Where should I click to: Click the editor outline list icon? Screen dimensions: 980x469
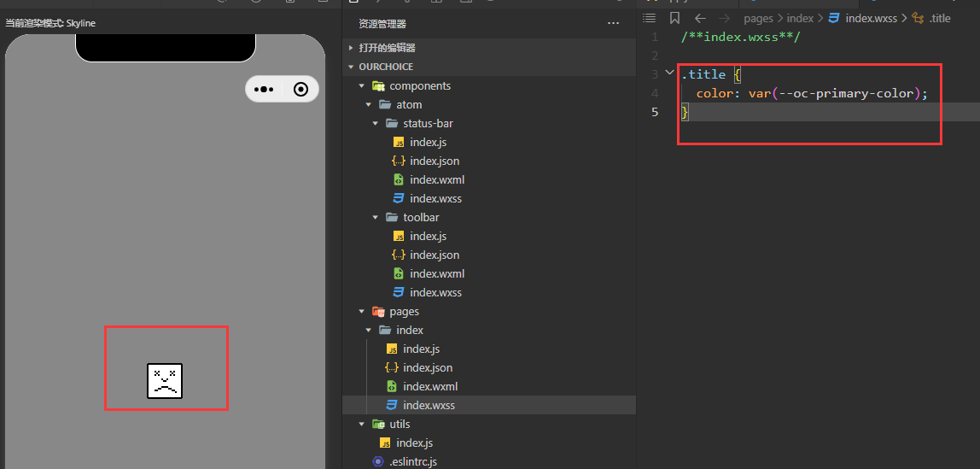click(x=650, y=18)
